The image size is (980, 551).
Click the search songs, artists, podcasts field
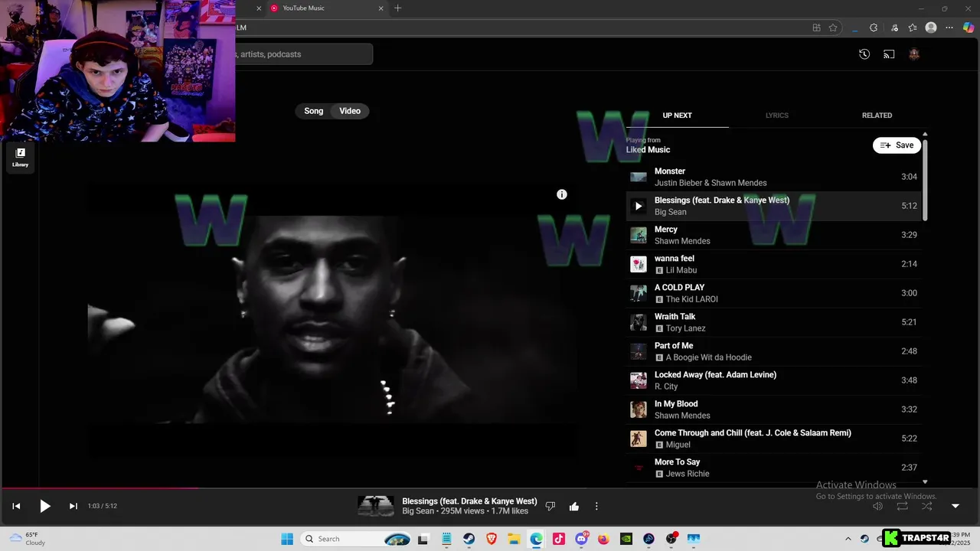304,54
